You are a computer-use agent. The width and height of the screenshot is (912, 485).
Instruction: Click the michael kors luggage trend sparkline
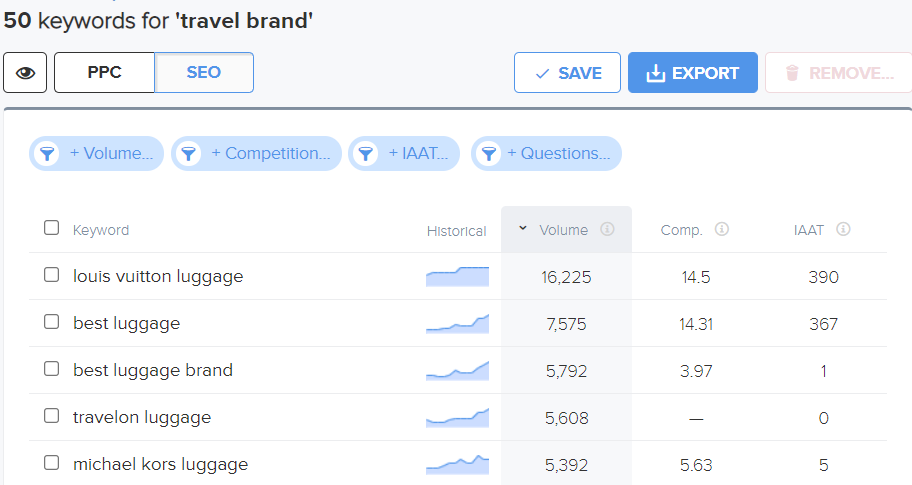tap(457, 464)
